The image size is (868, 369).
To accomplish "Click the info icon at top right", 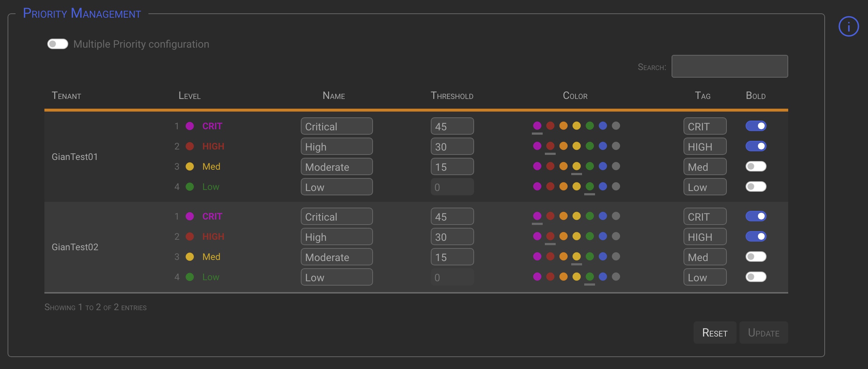I will (848, 27).
